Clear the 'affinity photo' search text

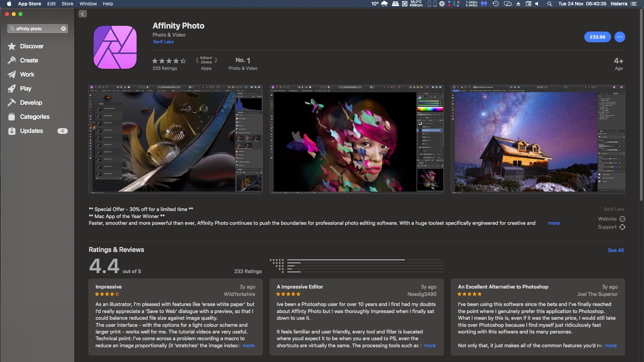coord(63,29)
